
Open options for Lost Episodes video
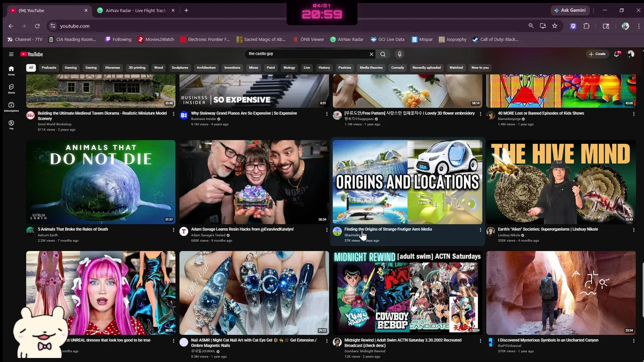click(634, 114)
